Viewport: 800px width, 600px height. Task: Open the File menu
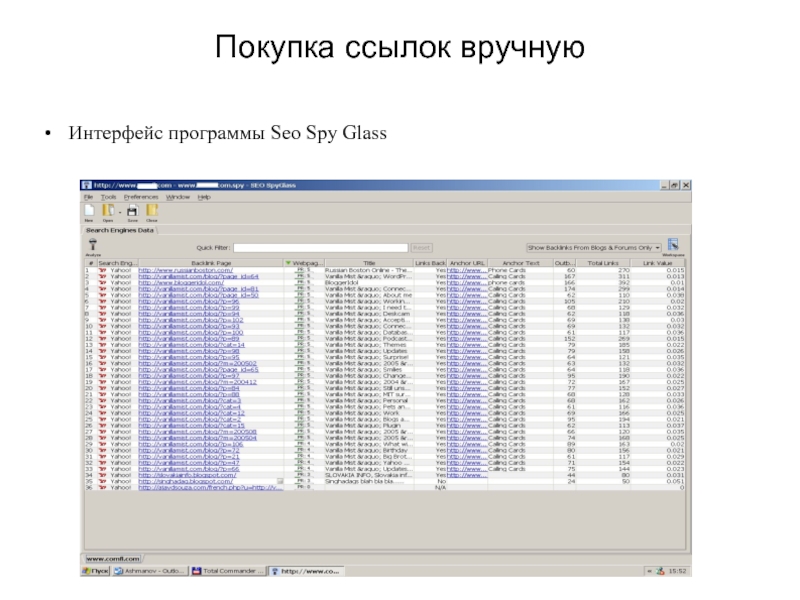(x=88, y=197)
